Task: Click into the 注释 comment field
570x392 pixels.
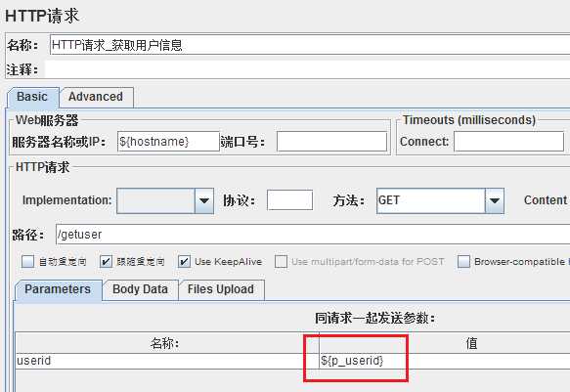Action: 307,69
